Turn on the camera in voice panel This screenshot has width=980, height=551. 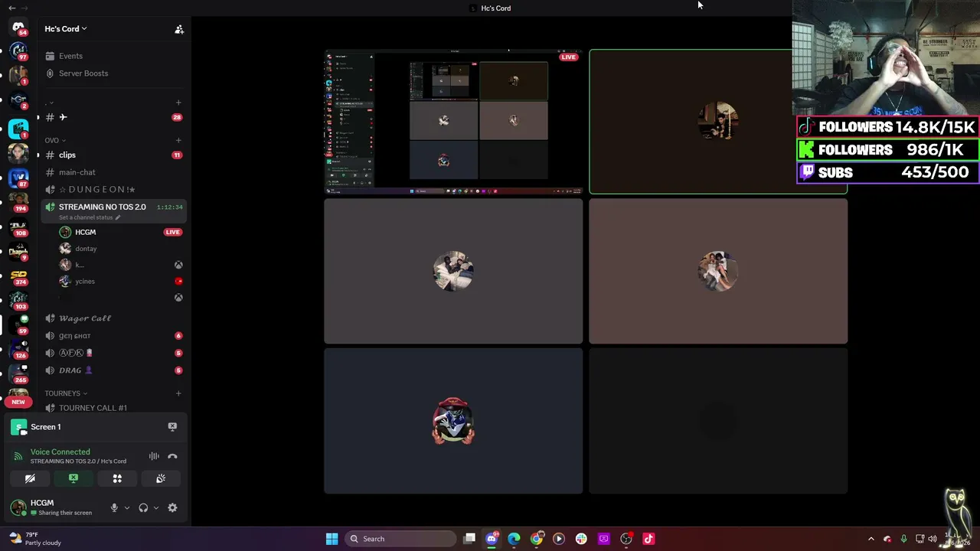30,478
